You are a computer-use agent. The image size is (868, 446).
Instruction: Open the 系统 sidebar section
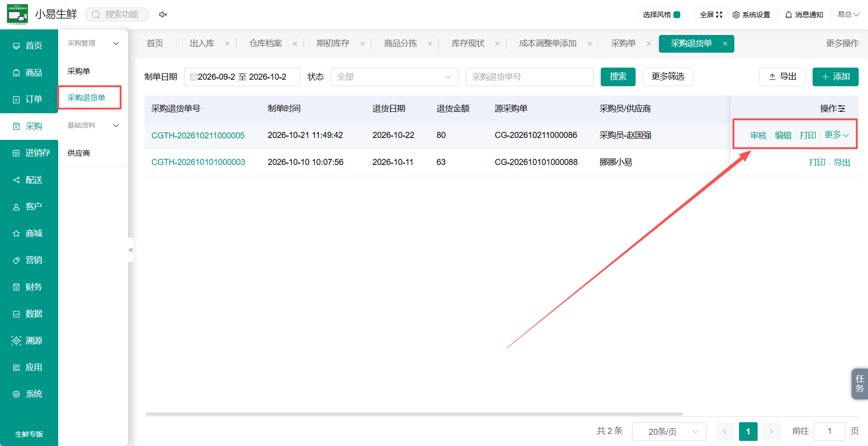29,394
